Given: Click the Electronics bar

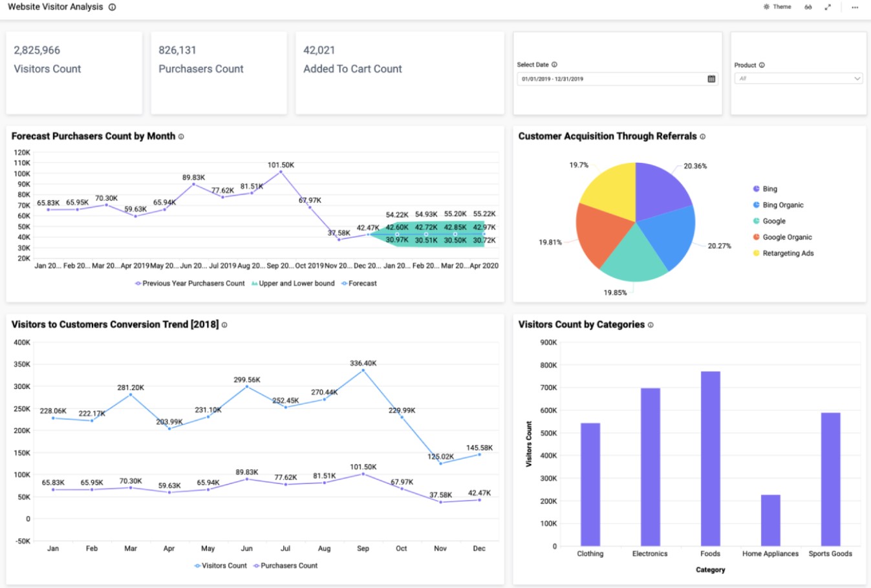Looking at the screenshot, I should point(651,467).
